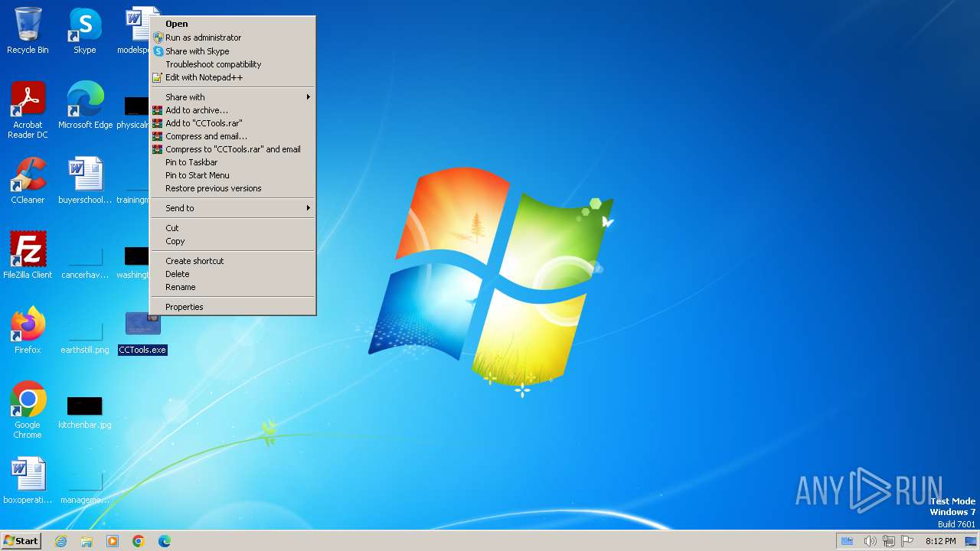Click the on-screen keyboard tray icon
This screenshot has height=551, width=980.
coord(847,541)
